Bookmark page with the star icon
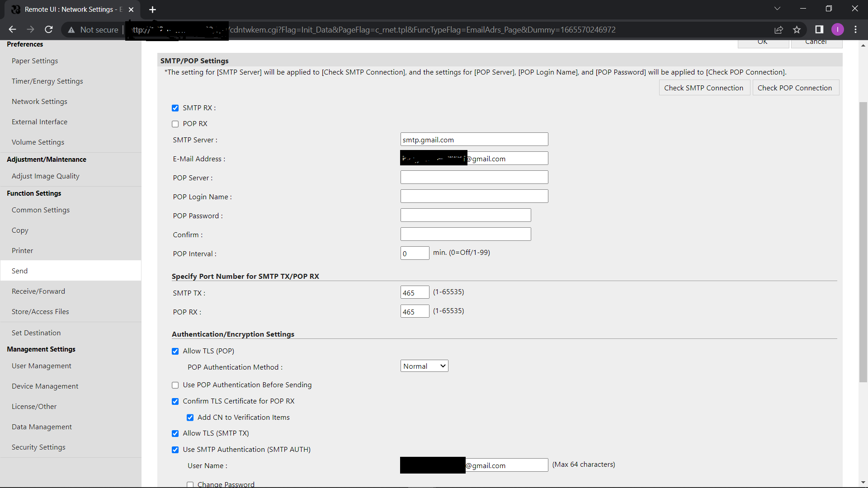 pos(797,30)
